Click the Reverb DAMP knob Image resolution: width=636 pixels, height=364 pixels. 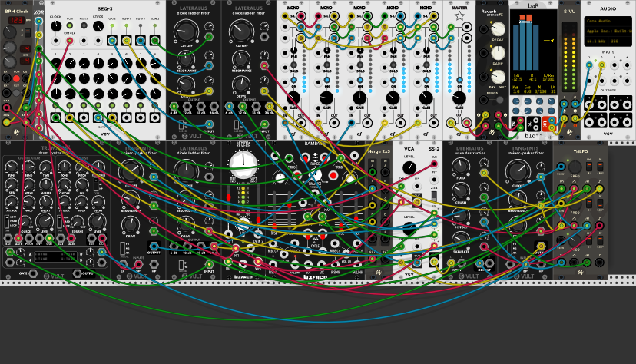point(498,53)
